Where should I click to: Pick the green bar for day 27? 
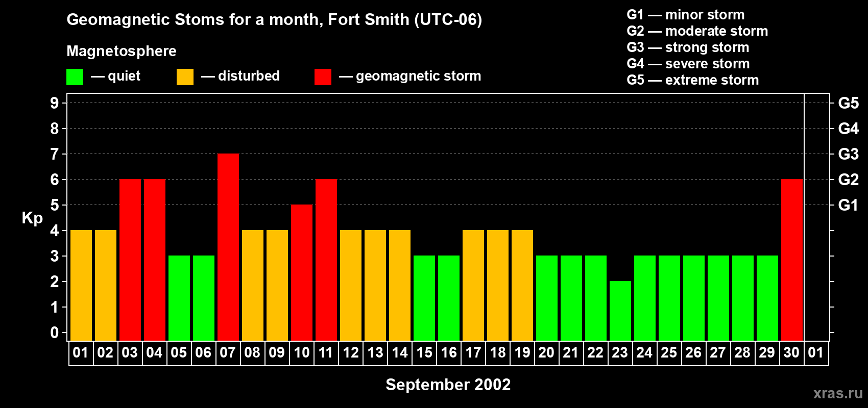(x=718, y=298)
